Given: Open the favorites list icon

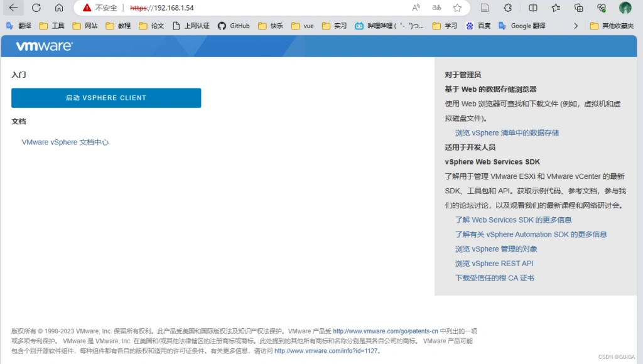Looking at the screenshot, I should click(x=556, y=8).
